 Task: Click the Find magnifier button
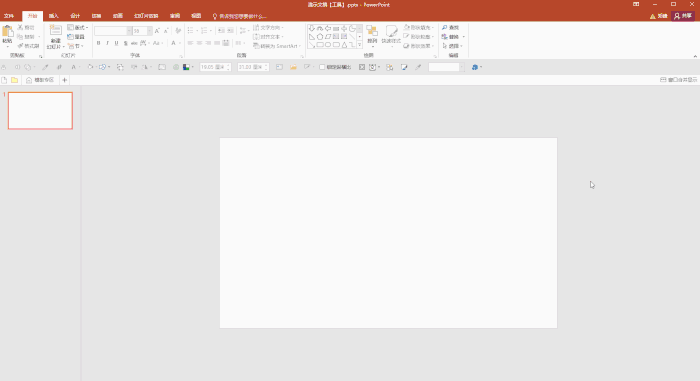[450, 28]
